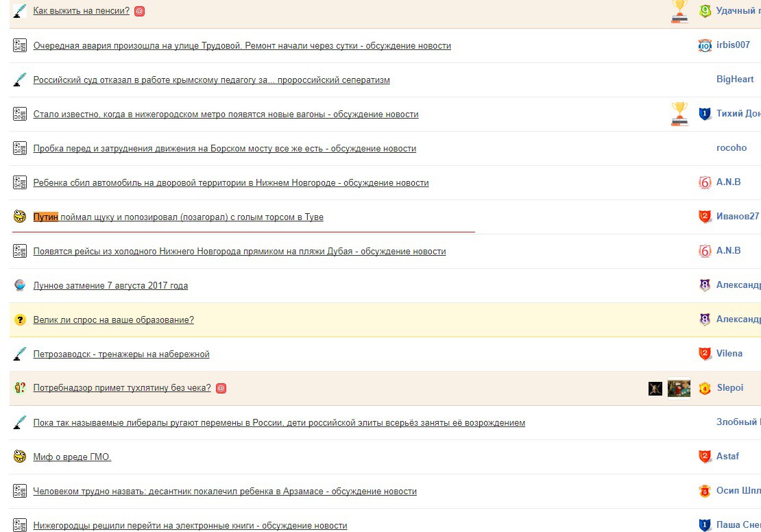Click the @ badge after the 'Потребнадзор' topic
The height and width of the screenshot is (532, 761).
coord(221,388)
